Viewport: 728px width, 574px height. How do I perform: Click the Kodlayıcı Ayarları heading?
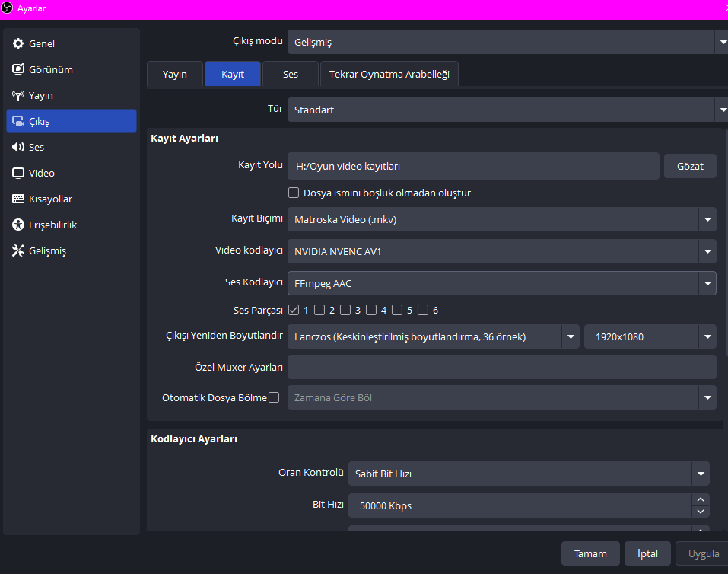[x=194, y=438]
